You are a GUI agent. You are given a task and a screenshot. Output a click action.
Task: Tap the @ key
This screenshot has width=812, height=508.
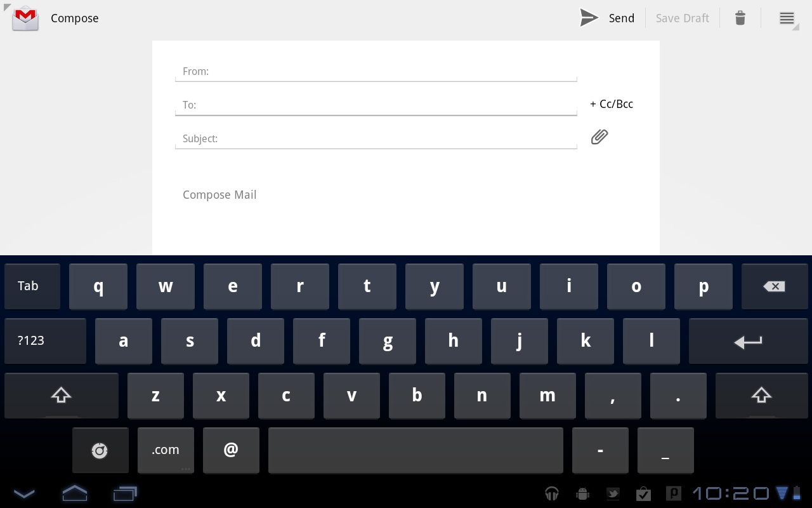tap(231, 450)
